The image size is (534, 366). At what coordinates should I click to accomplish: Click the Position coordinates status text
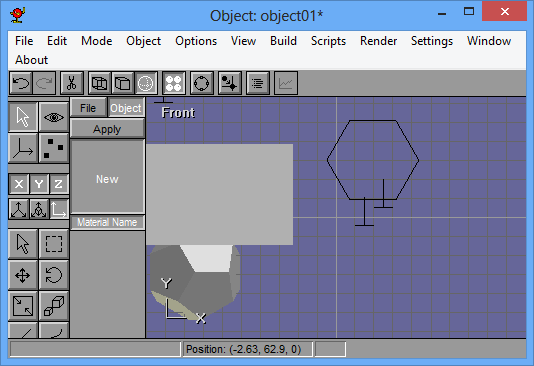[x=244, y=349]
